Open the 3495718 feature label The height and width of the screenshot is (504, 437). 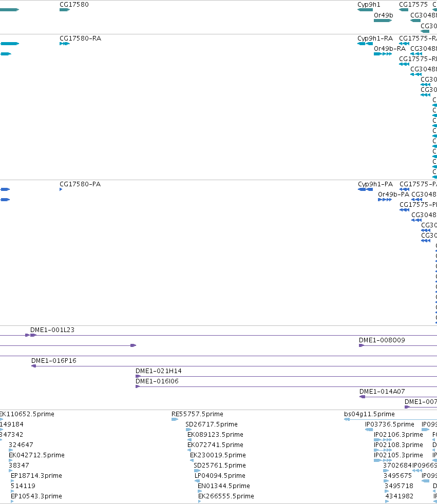(398, 486)
